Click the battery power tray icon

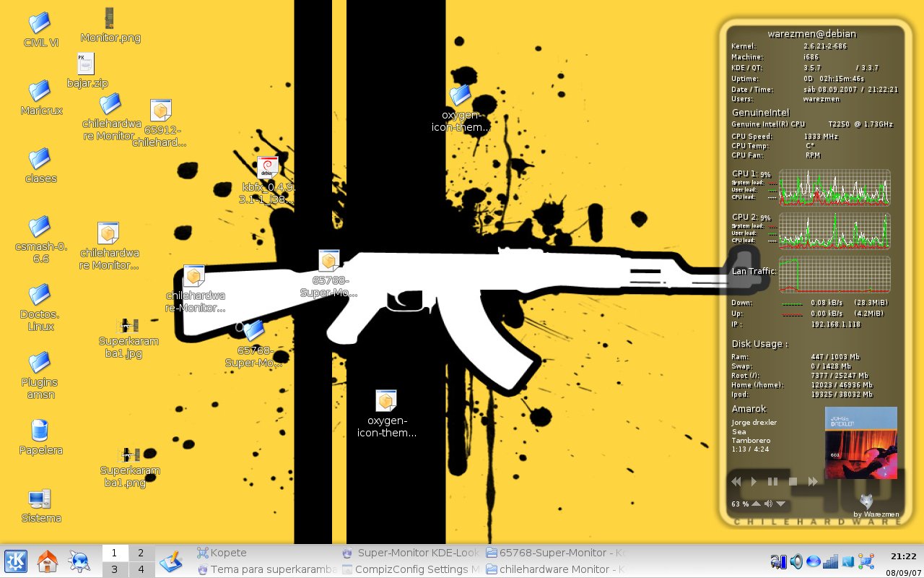pos(778,561)
